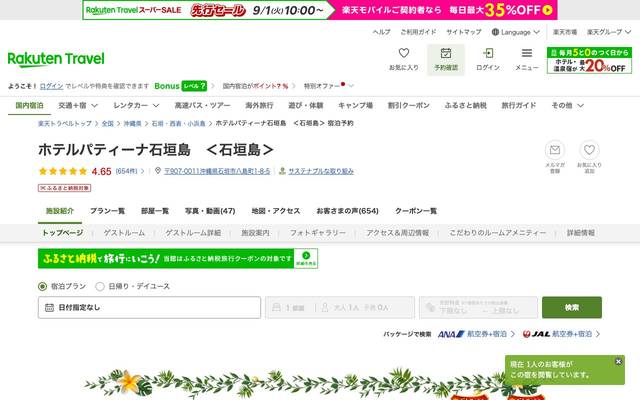Open アクセス&周辺情報 sub-tab
This screenshot has width=640, height=400.
pos(398,233)
